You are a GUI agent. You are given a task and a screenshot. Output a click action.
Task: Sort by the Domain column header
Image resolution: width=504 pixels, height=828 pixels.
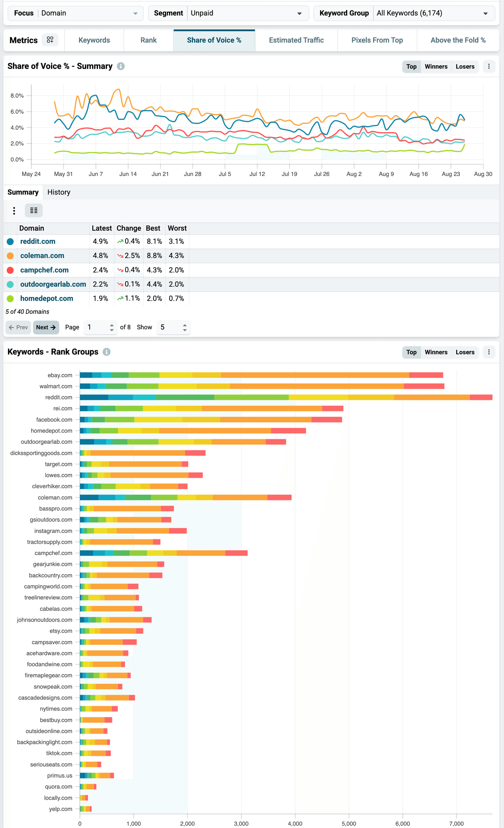pyautogui.click(x=53, y=229)
